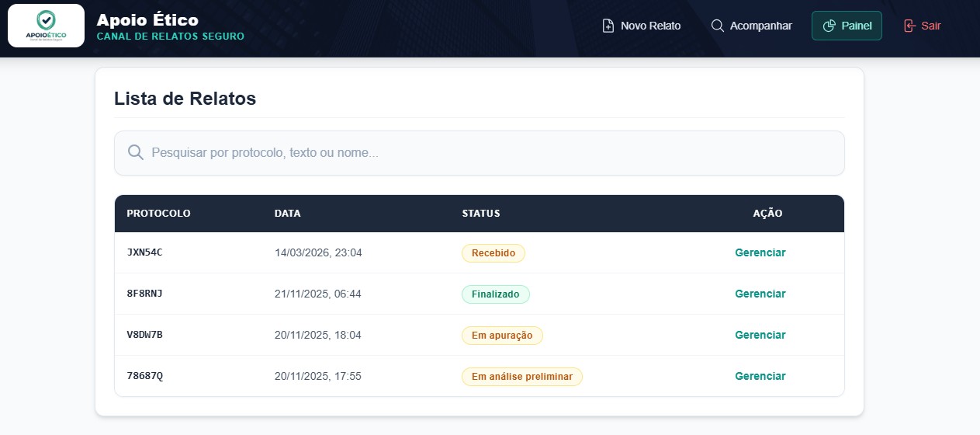Click the logout arrow icon beside Sair
The image size is (980, 435).
pos(909,26)
